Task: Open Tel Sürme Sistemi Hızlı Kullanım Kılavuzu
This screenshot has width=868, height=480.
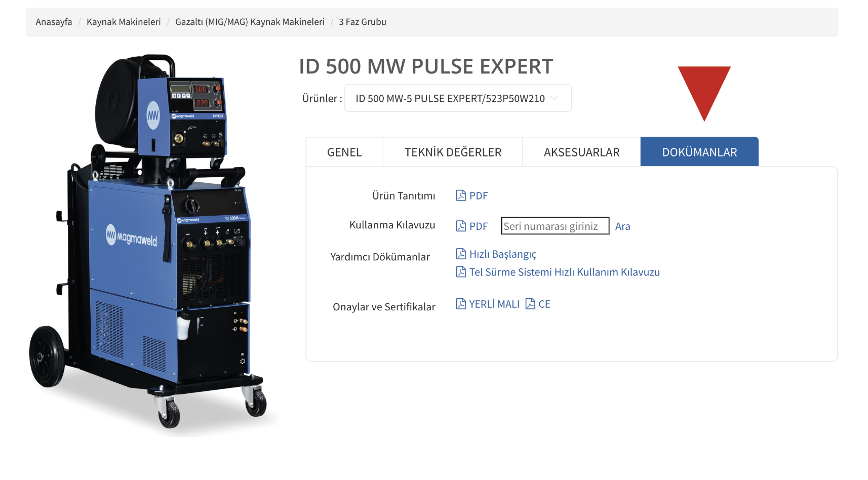Action: [565, 272]
